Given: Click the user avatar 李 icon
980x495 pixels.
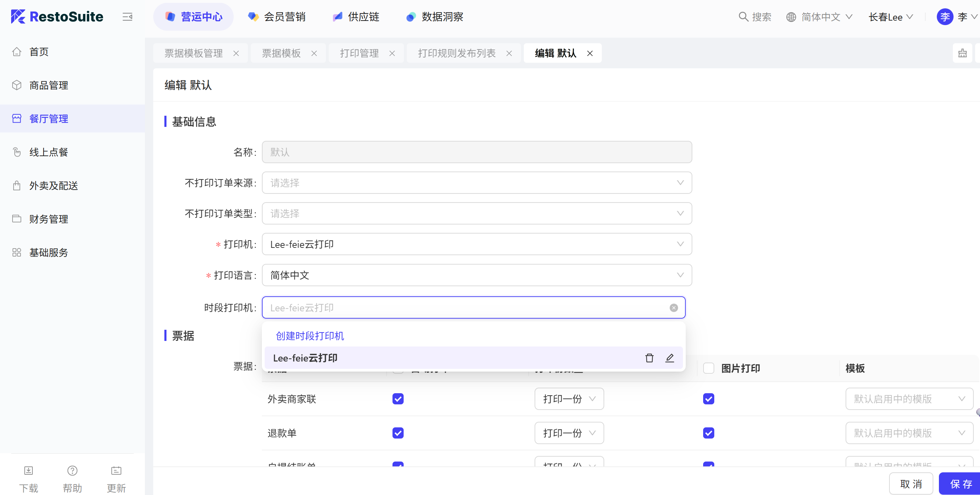Looking at the screenshot, I should (944, 17).
